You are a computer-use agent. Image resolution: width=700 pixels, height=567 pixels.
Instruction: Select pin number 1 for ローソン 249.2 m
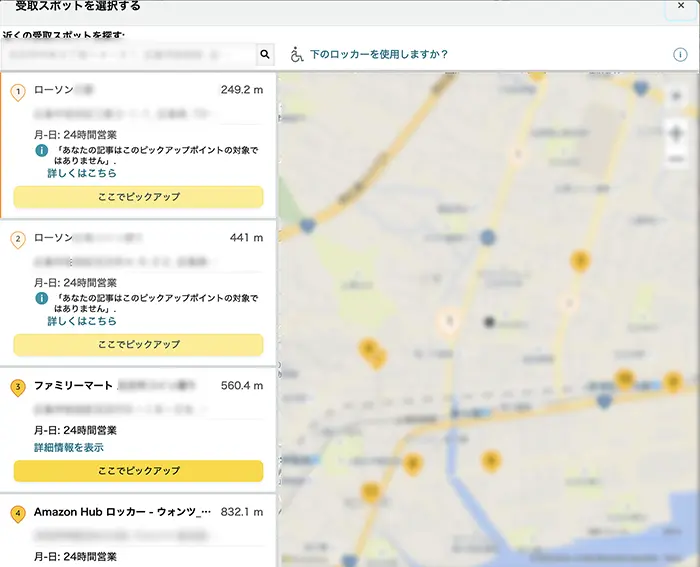tap(18, 92)
